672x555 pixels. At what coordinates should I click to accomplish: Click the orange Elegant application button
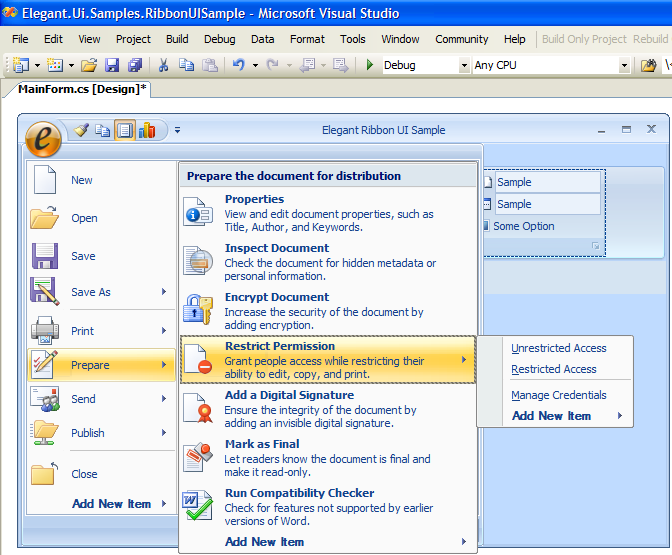pyautogui.click(x=43, y=139)
